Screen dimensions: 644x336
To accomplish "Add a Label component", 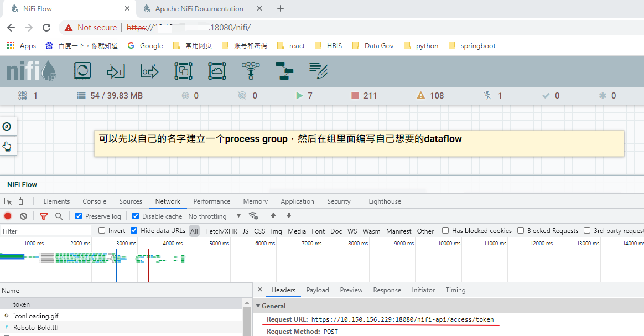I will pos(318,71).
